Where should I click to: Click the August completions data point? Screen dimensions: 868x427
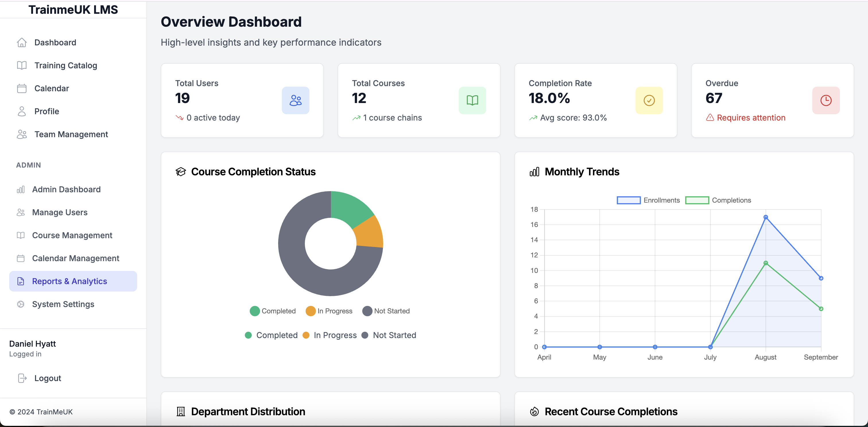click(x=766, y=263)
